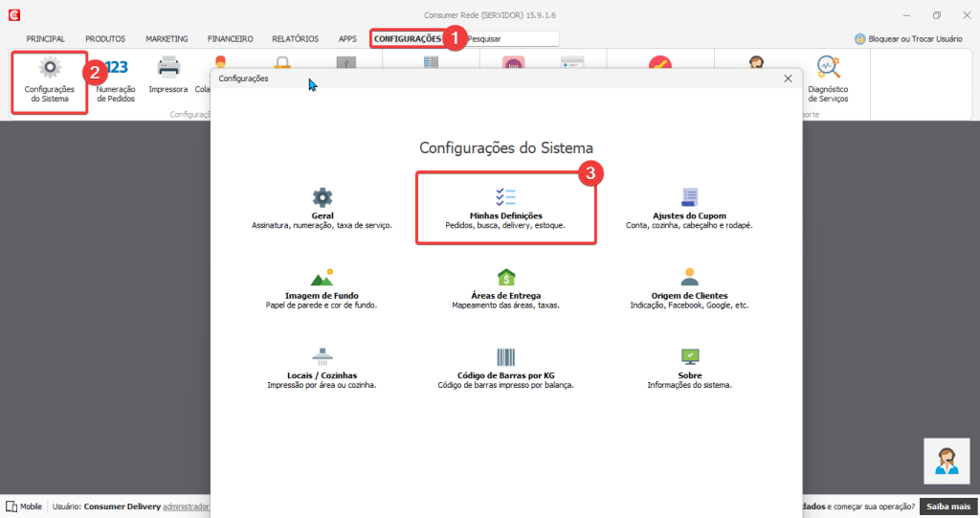Open Configurações do Sistema gear icon

point(49,70)
